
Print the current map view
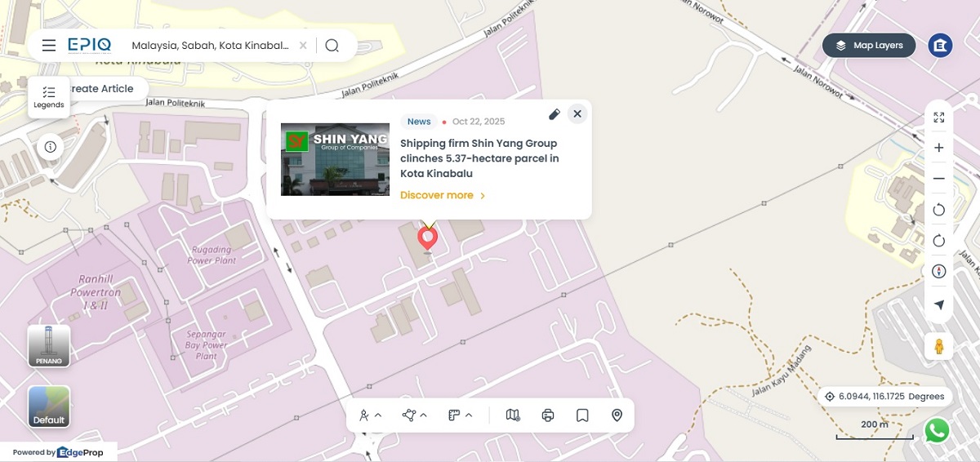(x=548, y=415)
